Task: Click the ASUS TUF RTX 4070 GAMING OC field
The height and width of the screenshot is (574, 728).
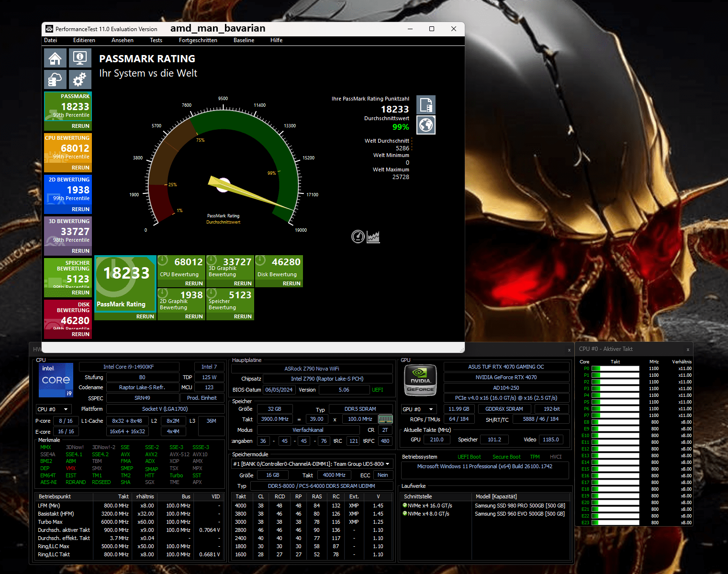Action: [x=506, y=367]
